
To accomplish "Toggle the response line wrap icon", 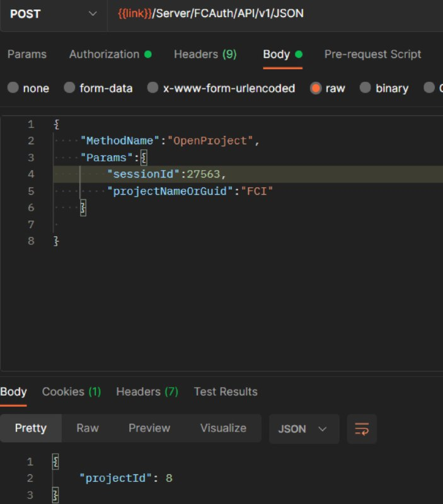I will [x=362, y=429].
